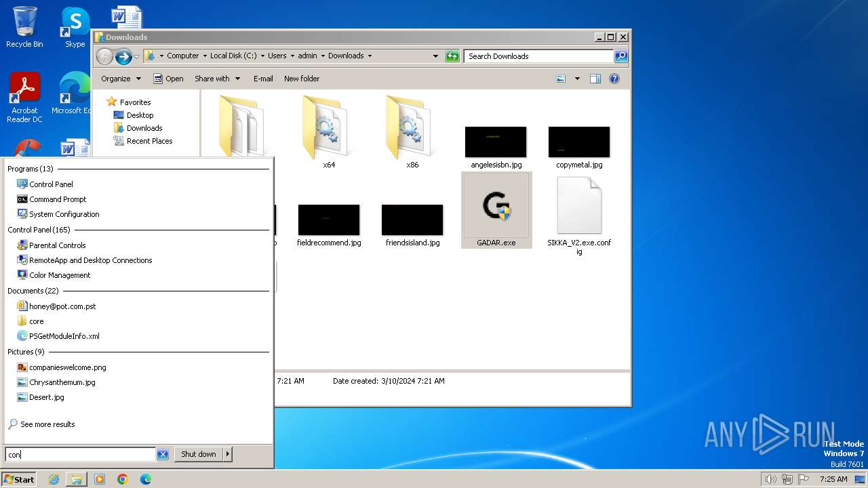
Task: Open the core folder result
Action: 30,321
